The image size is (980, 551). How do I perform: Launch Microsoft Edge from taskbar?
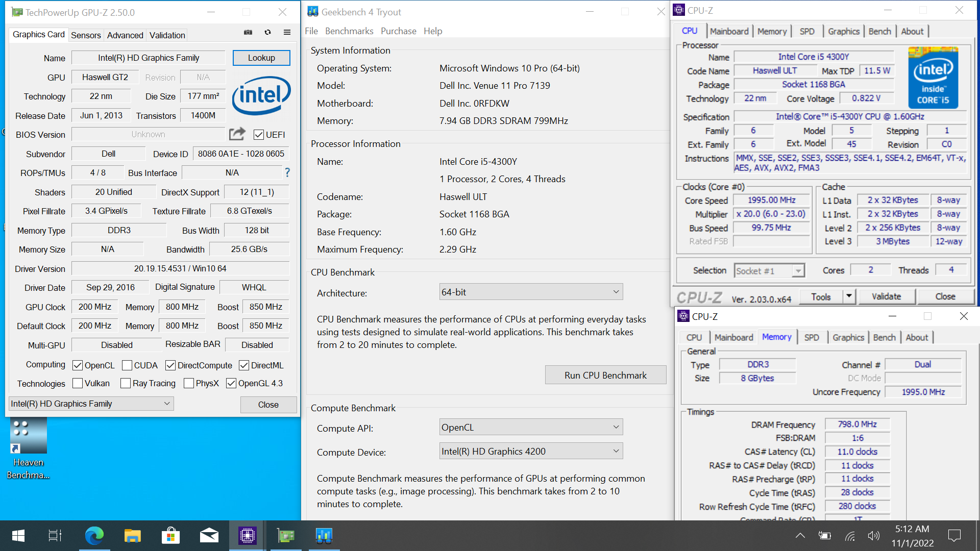tap(94, 536)
